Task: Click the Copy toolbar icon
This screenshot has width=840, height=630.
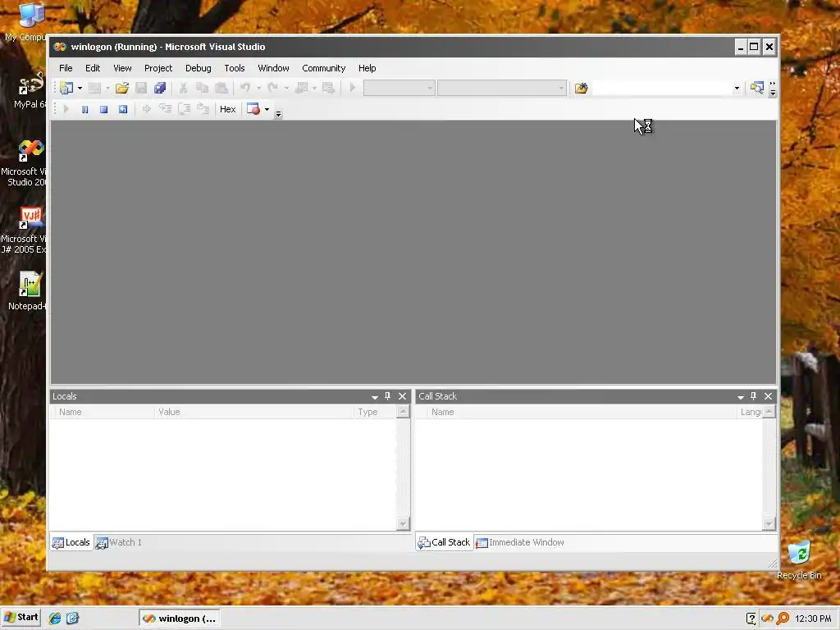Action: click(x=202, y=88)
